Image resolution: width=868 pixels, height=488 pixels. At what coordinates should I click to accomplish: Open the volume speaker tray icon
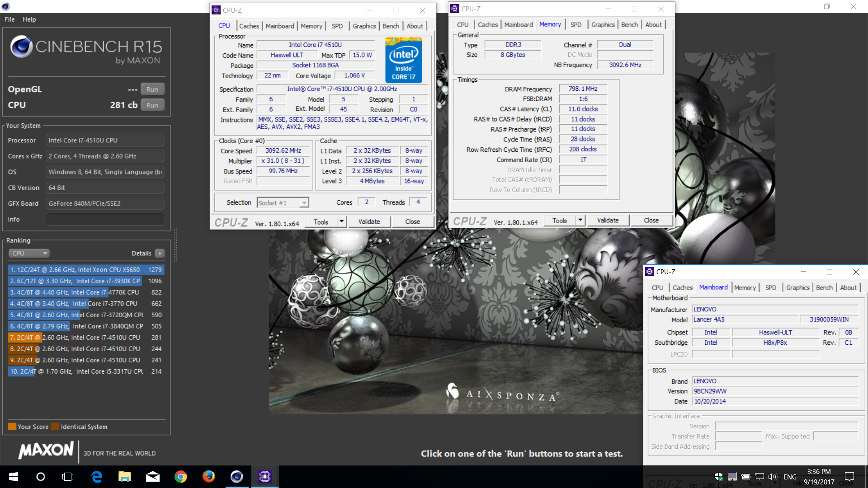772,477
